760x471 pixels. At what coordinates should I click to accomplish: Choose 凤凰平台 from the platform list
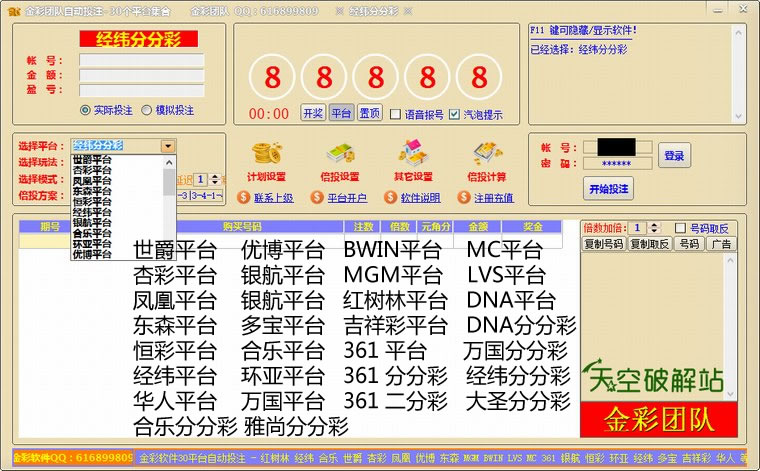[x=92, y=181]
